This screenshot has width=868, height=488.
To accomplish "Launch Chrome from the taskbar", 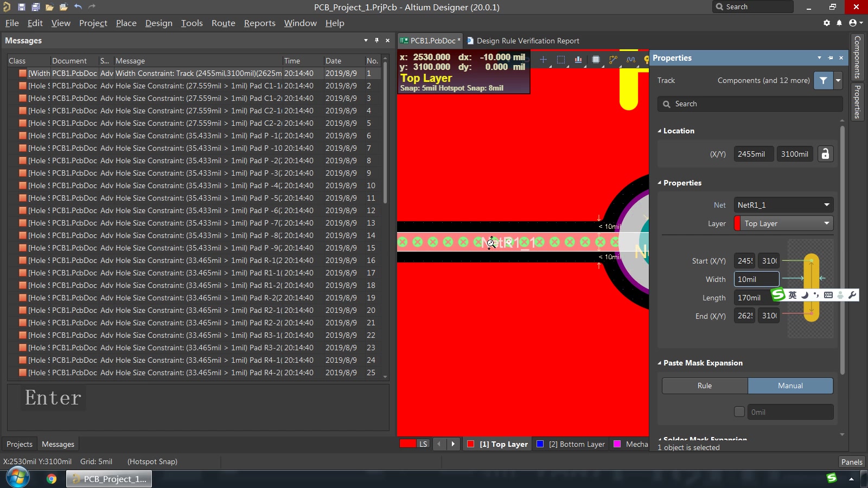I will tap(52, 479).
